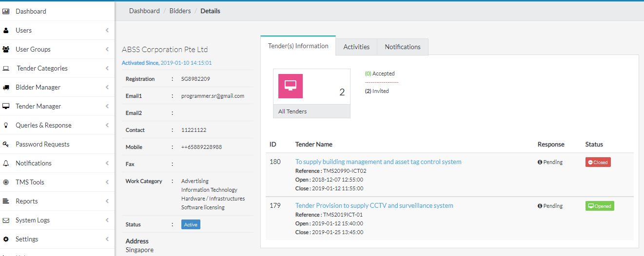Click the Bidder Manager truck icon
This screenshot has width=644, height=256.
tap(6, 87)
